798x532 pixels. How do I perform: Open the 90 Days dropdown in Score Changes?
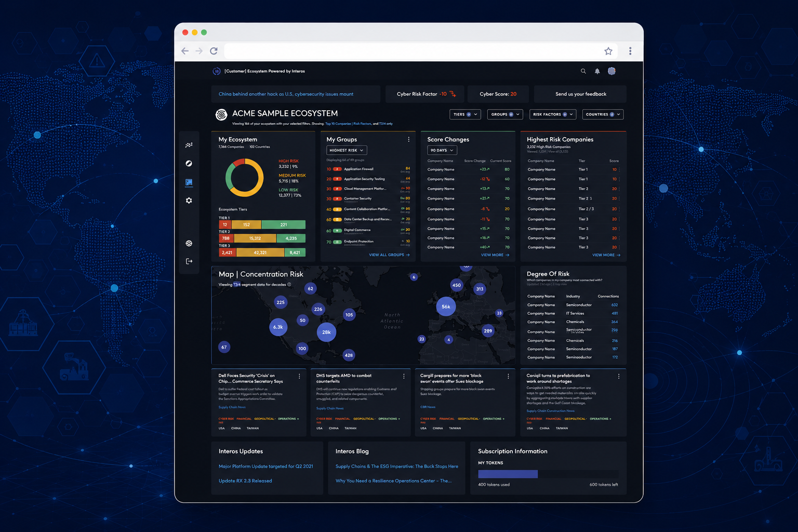coord(442,150)
